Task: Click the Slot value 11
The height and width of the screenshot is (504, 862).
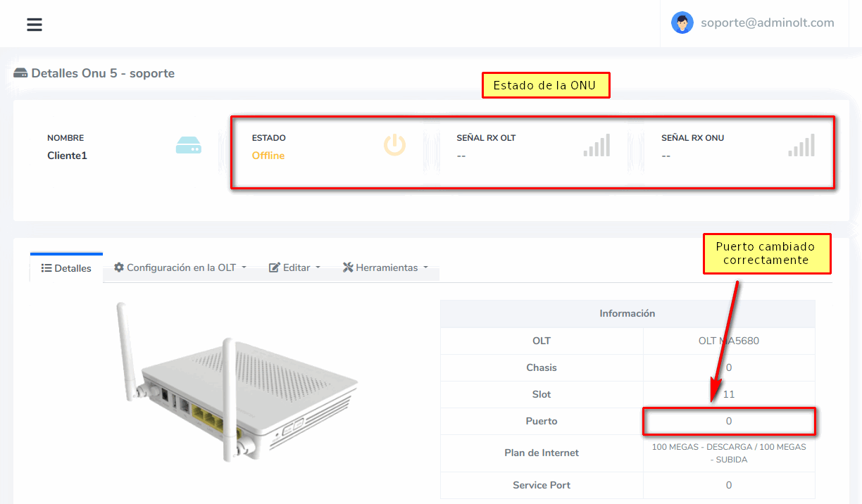Action: pos(729,394)
